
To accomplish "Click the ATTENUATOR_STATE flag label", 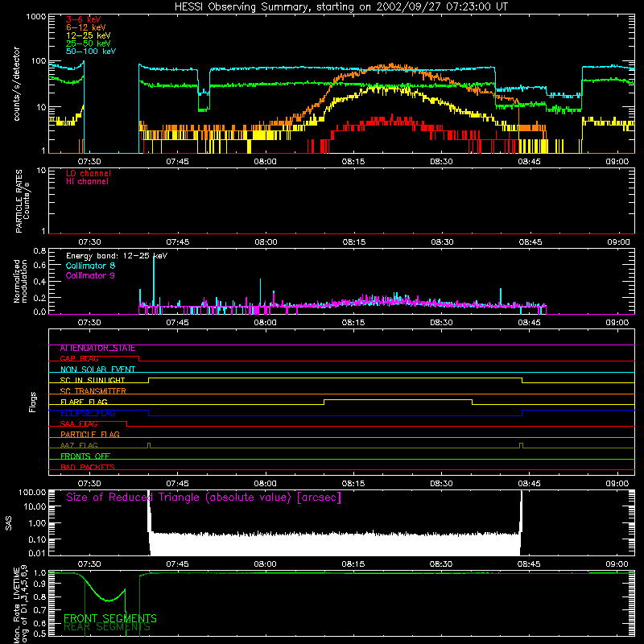I will [x=97, y=349].
